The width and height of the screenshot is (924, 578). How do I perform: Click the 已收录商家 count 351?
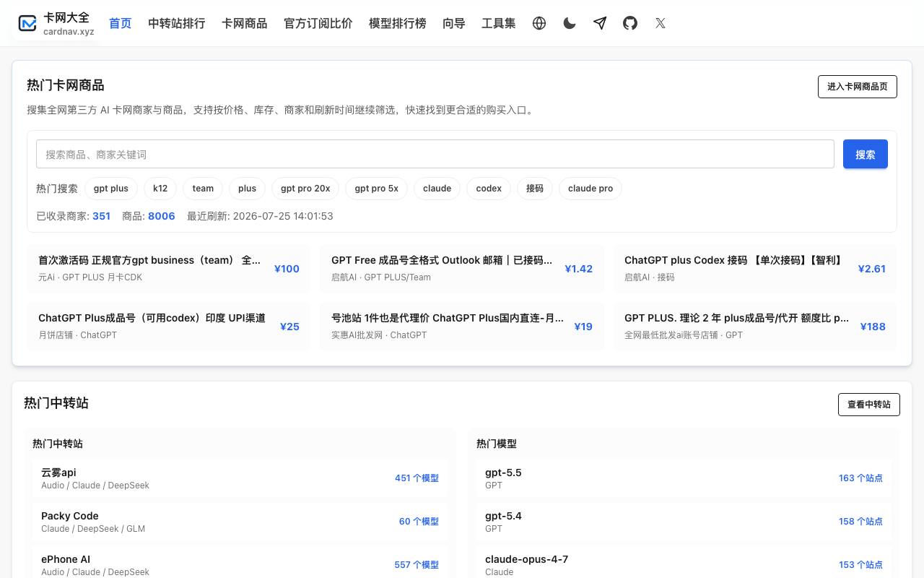102,216
